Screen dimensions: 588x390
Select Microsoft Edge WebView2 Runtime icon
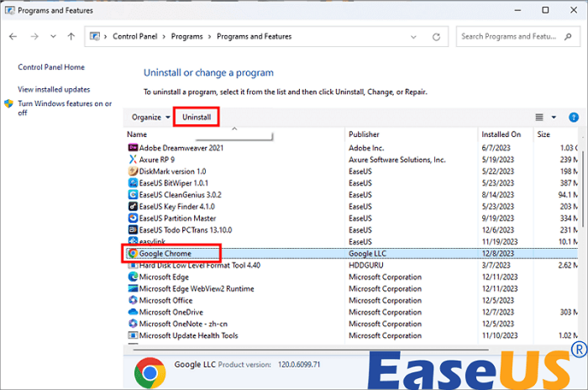pyautogui.click(x=133, y=288)
